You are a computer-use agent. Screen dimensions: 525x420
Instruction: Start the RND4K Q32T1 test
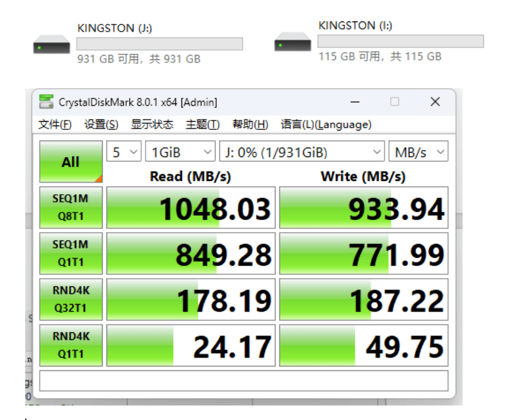(x=71, y=300)
